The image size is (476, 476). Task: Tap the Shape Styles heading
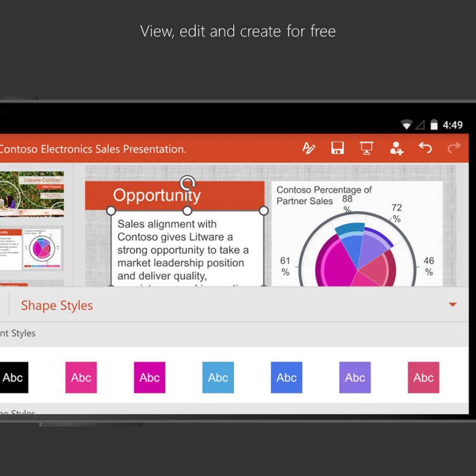[x=57, y=305]
